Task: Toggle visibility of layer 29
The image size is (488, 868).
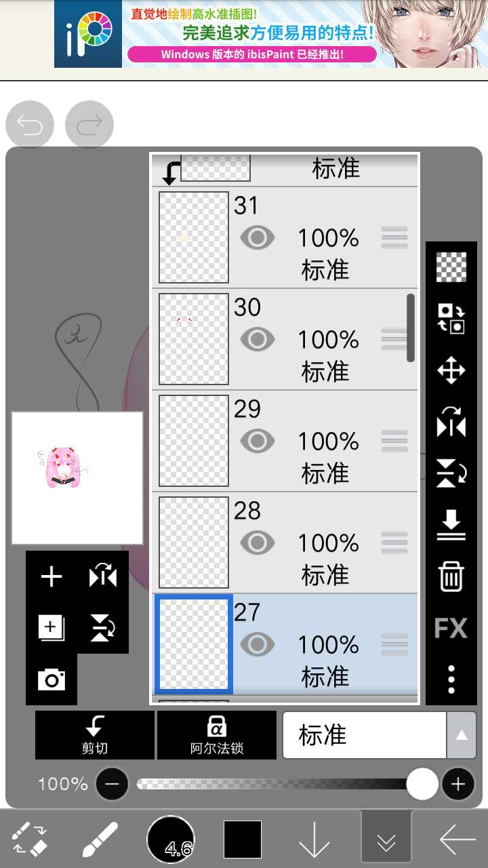Action: pyautogui.click(x=258, y=441)
